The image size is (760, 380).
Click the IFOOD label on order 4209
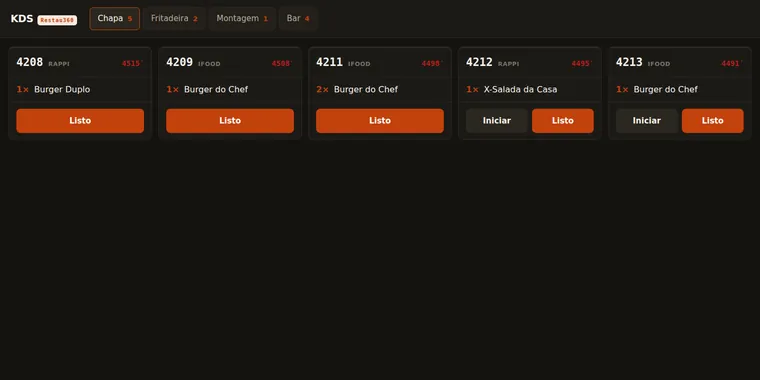(x=209, y=64)
